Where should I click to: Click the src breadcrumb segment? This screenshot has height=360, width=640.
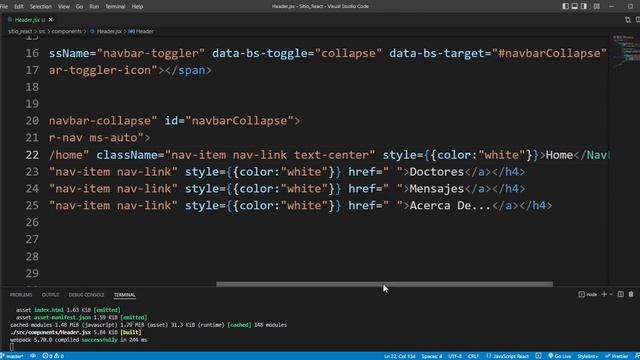point(42,31)
